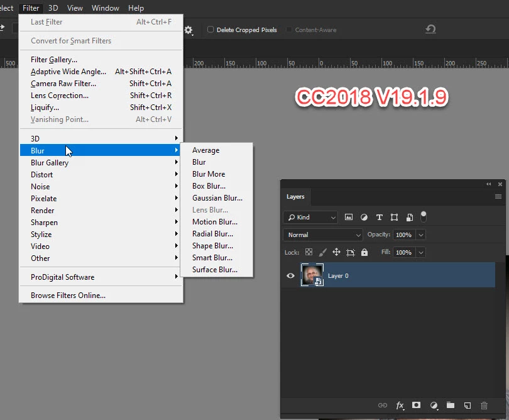Click Link layers icon in Layers panel
The image size is (509, 420).
(383, 405)
